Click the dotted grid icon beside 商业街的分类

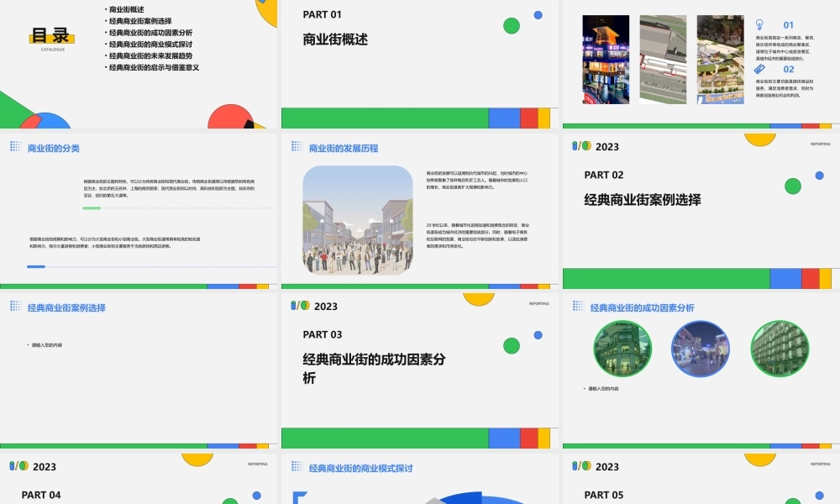pos(15,146)
